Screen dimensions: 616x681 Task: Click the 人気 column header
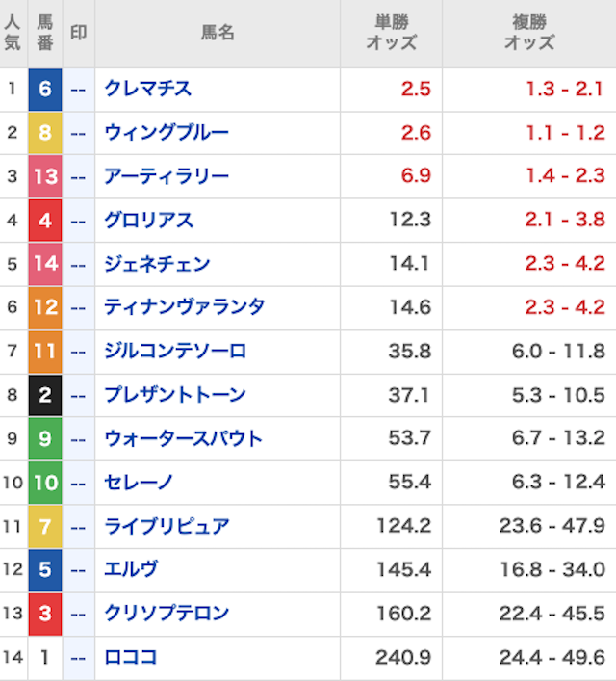click(13, 33)
